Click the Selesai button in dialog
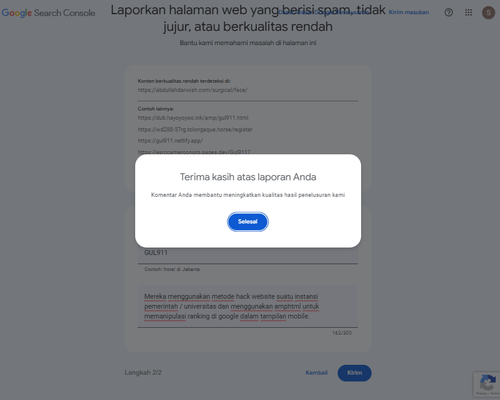The height and width of the screenshot is (400, 500). pos(248,222)
